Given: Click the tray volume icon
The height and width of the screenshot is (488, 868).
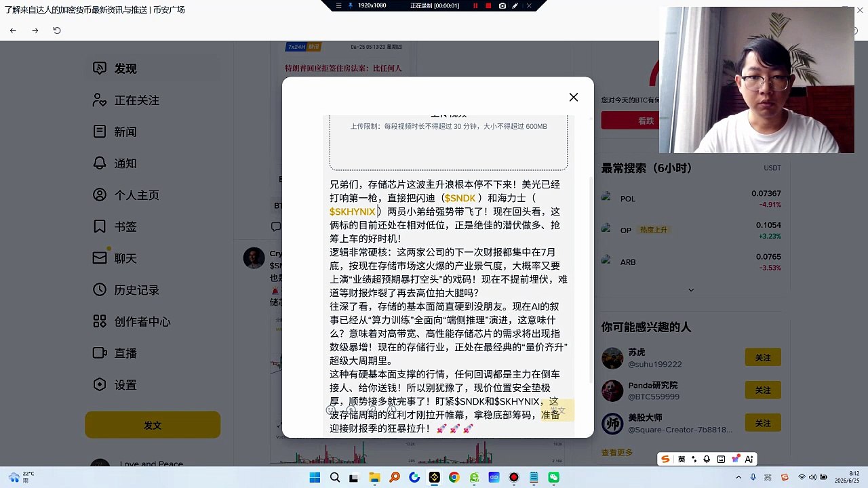Looking at the screenshot, I should [x=812, y=478].
